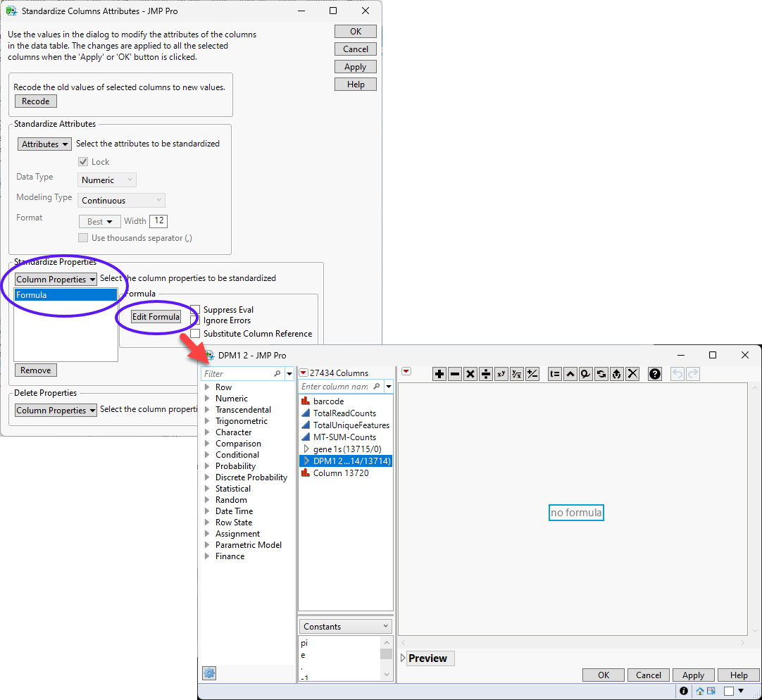The width and height of the screenshot is (762, 700).
Task: Click the Width input field
Action: [x=159, y=220]
